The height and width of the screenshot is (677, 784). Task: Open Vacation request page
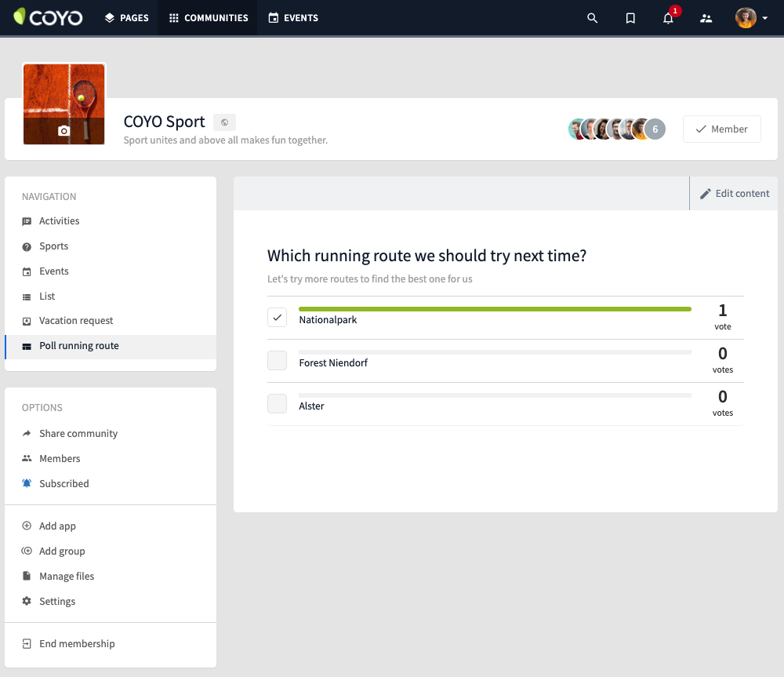tap(76, 320)
